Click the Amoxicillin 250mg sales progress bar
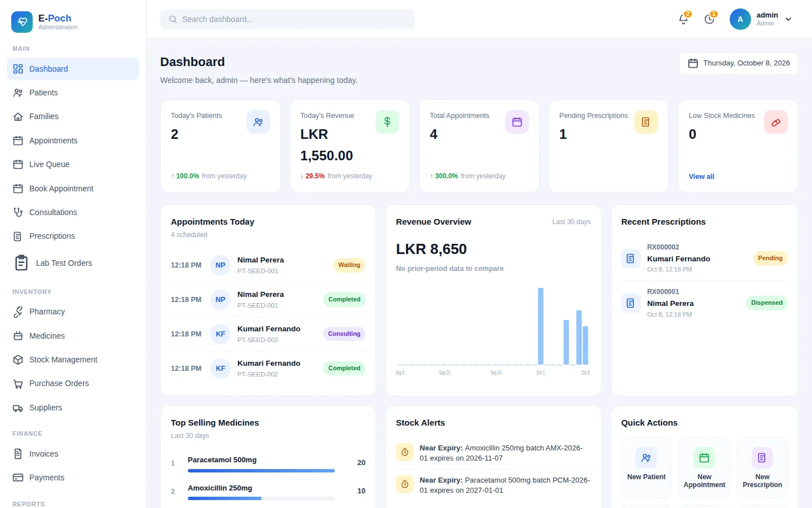Image resolution: width=812 pixels, height=508 pixels. (x=261, y=498)
